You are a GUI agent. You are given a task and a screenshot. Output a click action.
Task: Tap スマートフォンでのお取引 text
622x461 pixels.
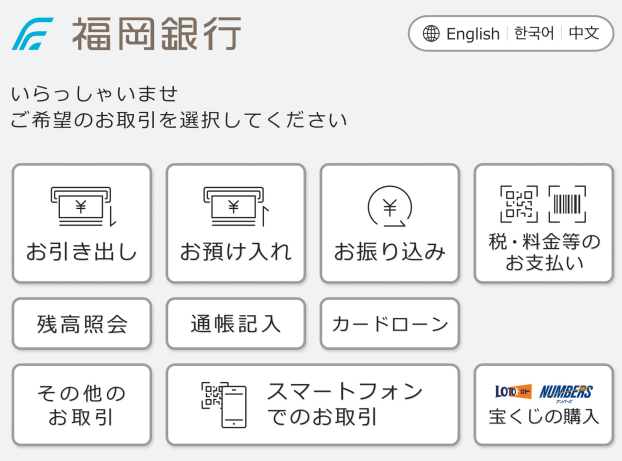pos(344,404)
